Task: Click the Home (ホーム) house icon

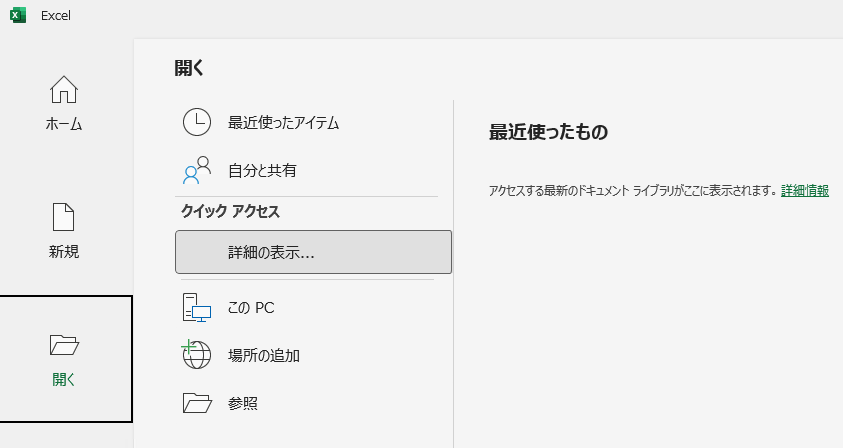Action: pyautogui.click(x=64, y=90)
